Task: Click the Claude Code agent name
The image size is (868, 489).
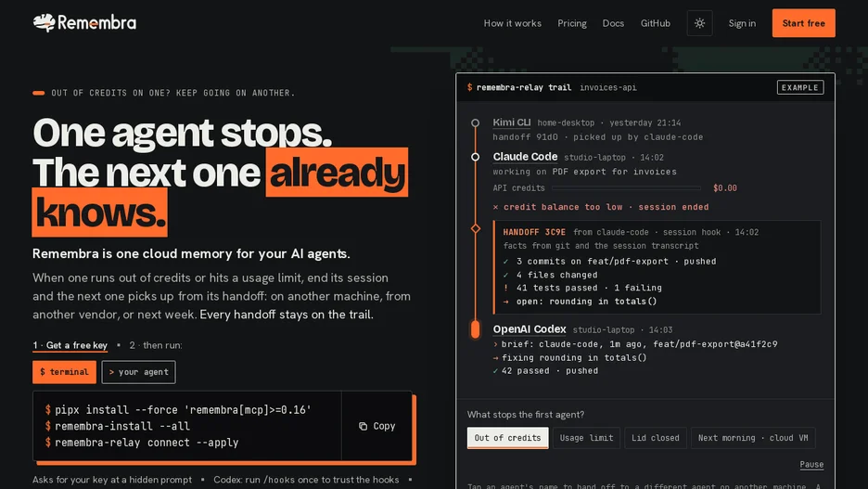Action: coord(525,157)
